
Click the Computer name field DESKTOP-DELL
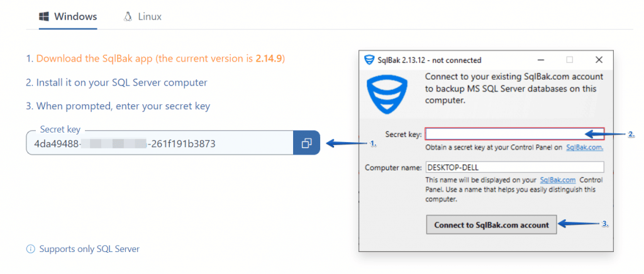(x=514, y=167)
